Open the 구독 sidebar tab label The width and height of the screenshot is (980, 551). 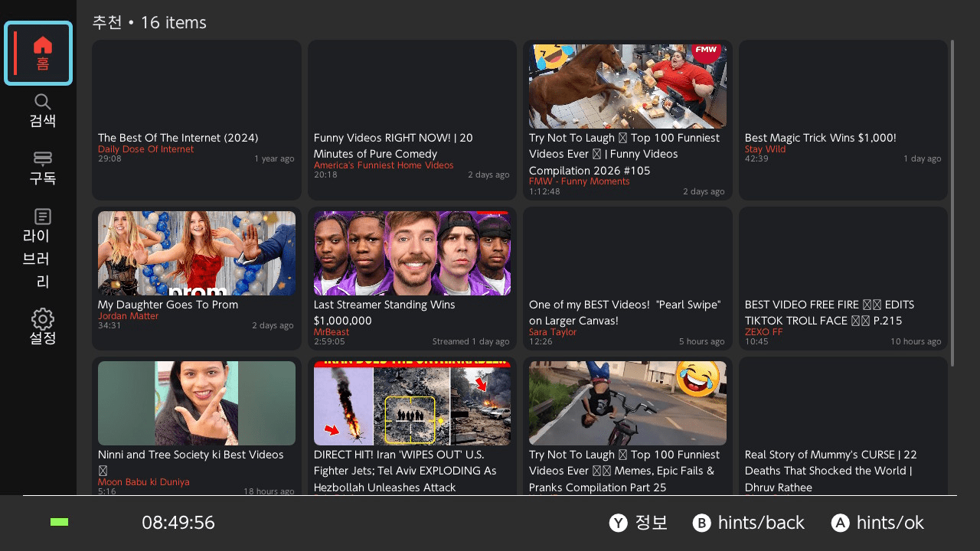click(43, 178)
